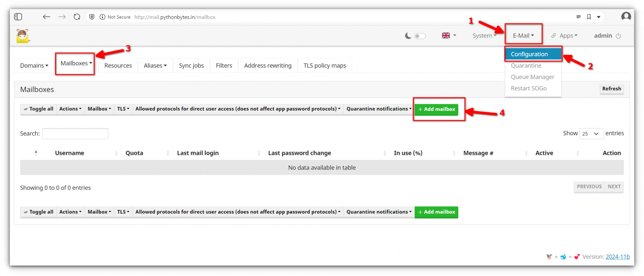This screenshot has height=276, width=644.
Task: Toggle the dark mode switch
Action: pyautogui.click(x=420, y=36)
